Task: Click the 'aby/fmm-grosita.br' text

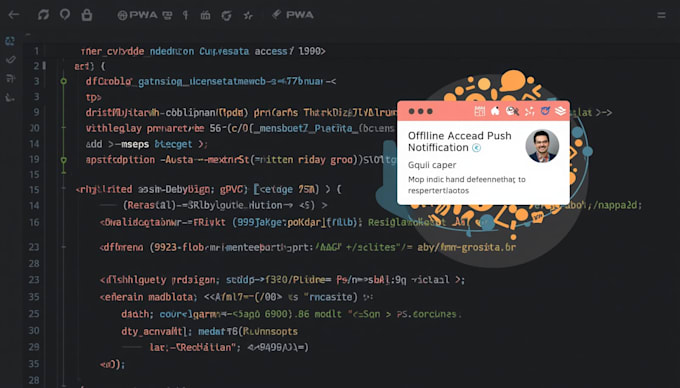Action: coord(466,247)
